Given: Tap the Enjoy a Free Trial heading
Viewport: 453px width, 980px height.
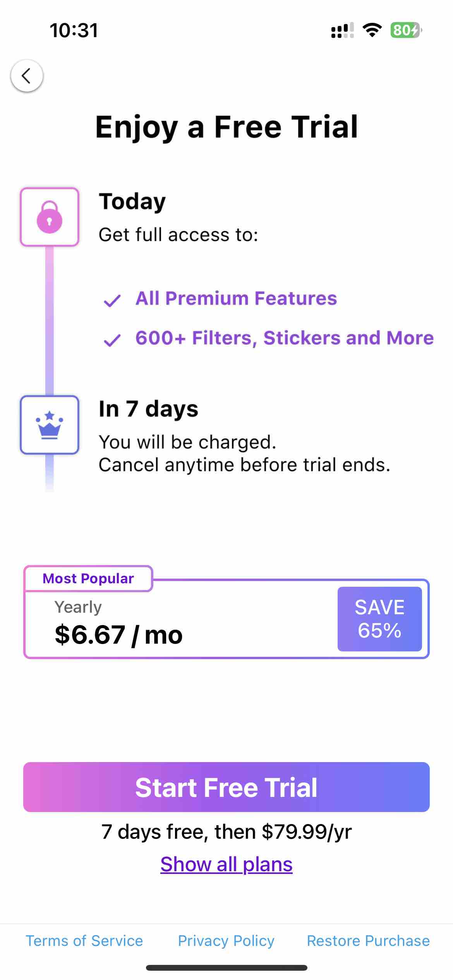Looking at the screenshot, I should pos(226,127).
